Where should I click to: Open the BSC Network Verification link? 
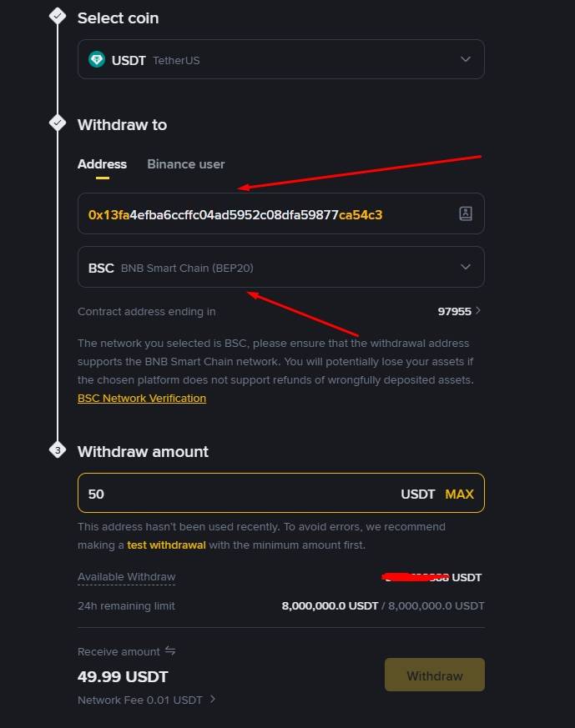pos(141,398)
